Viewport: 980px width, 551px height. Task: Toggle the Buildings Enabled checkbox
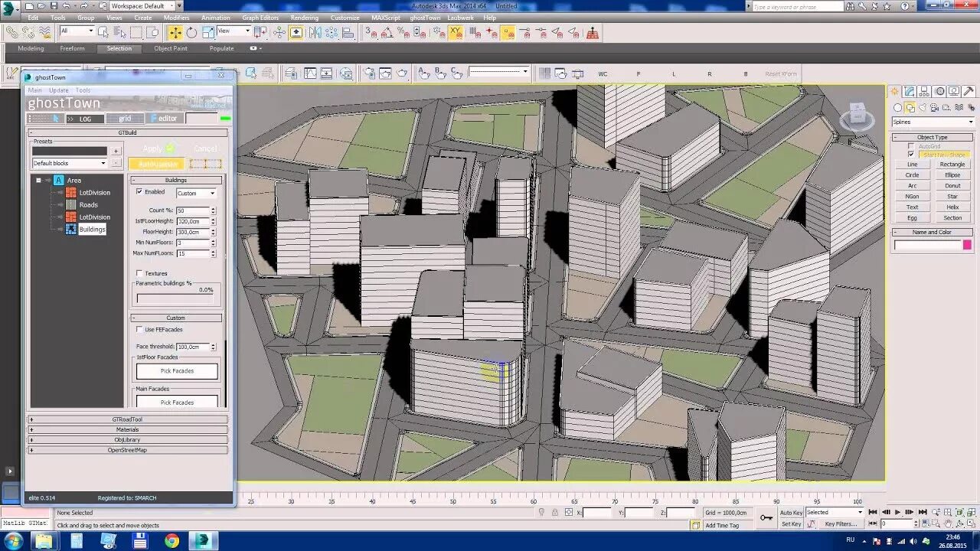click(139, 191)
